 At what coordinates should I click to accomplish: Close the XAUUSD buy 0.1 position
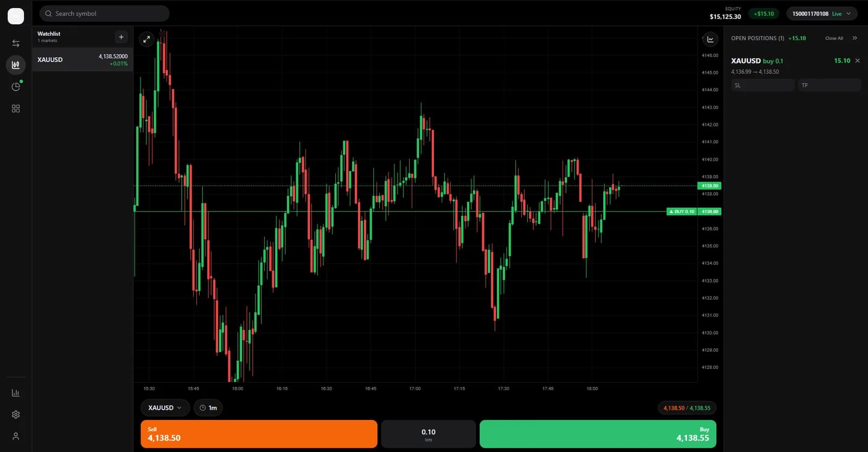point(858,61)
